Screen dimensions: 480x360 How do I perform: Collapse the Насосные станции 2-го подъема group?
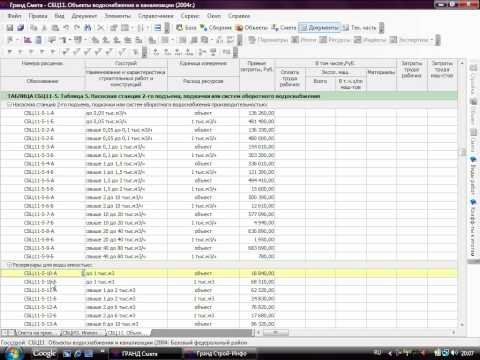[9, 105]
